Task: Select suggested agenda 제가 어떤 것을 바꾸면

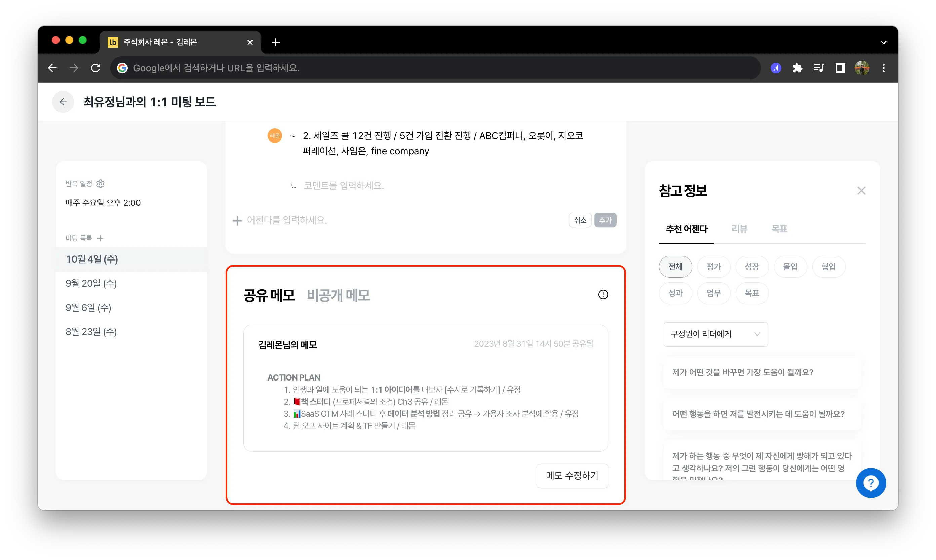Action: click(762, 372)
